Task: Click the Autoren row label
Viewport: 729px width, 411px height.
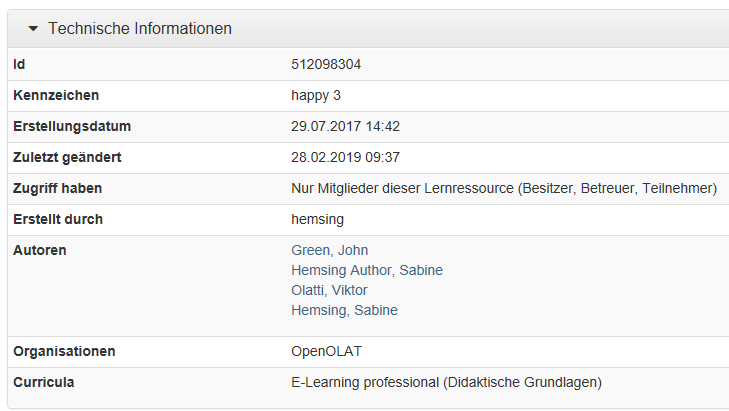Action: point(40,250)
